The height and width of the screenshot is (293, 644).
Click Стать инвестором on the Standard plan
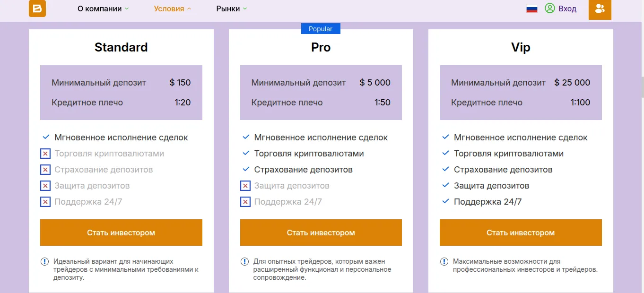pos(121,233)
